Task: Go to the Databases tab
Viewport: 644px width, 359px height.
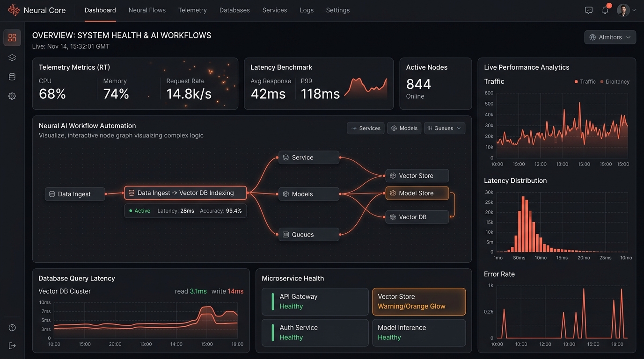Action: [234, 10]
